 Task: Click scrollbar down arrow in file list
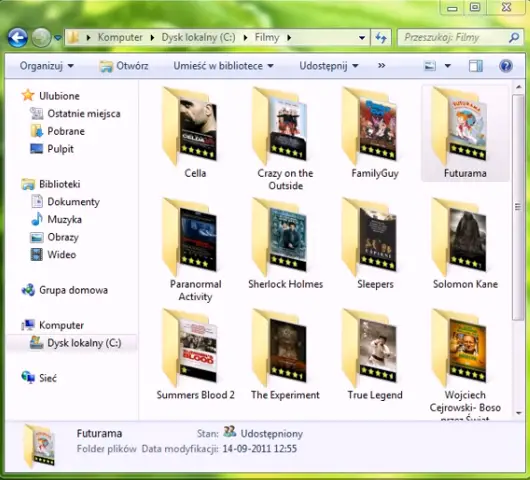pos(518,413)
